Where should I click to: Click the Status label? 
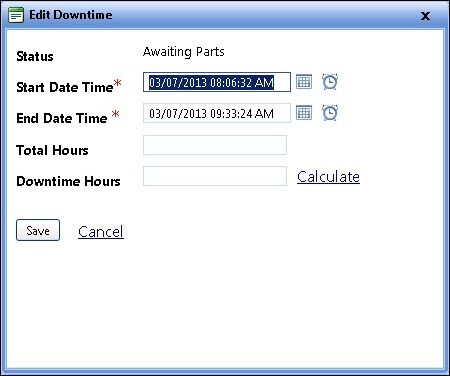click(35, 56)
